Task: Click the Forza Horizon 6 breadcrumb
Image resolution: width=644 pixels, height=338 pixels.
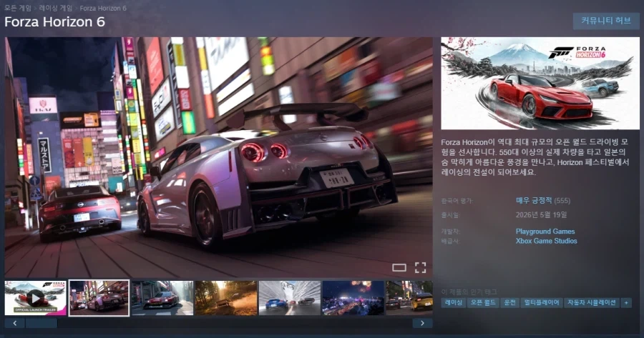Action: (103, 8)
